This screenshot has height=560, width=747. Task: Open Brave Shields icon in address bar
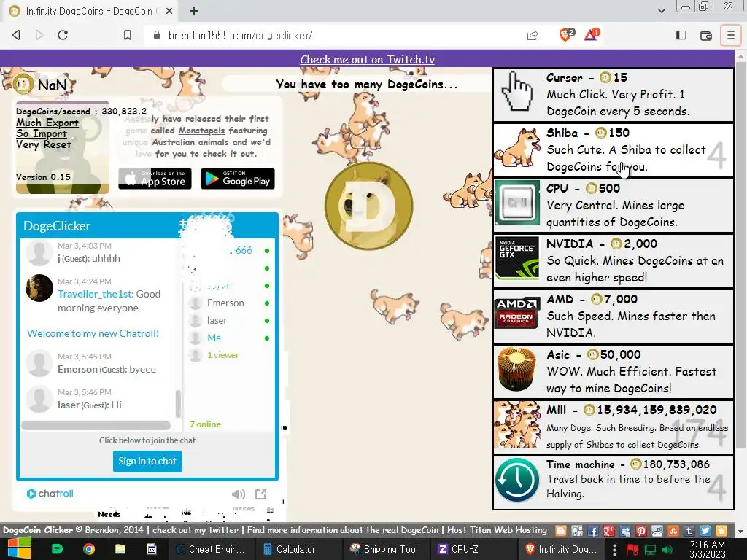tap(566, 35)
